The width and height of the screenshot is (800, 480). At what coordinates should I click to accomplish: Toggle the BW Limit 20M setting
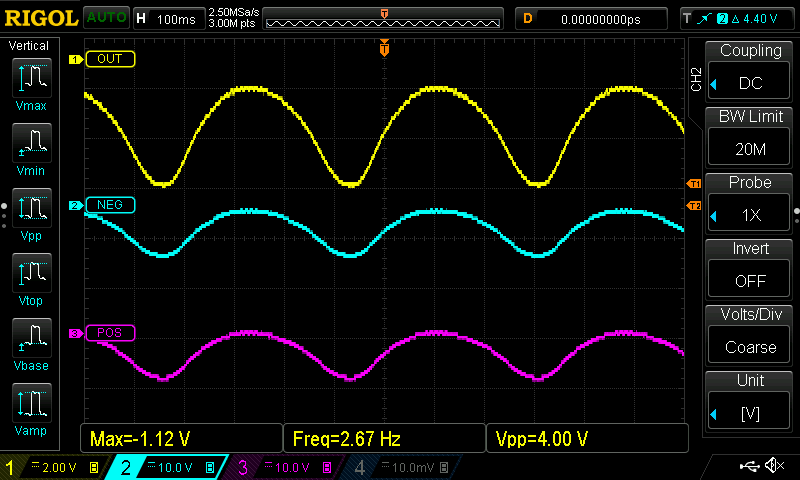tap(749, 138)
